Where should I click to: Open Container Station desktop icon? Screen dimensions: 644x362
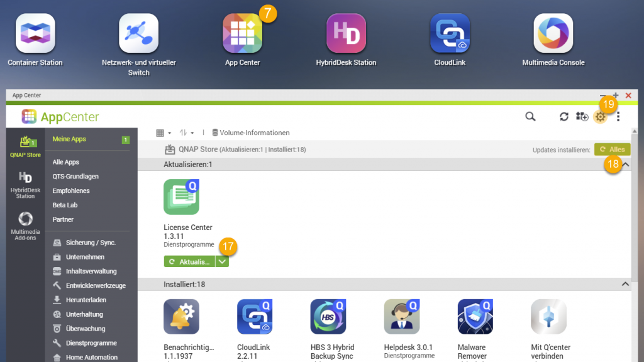[35, 33]
